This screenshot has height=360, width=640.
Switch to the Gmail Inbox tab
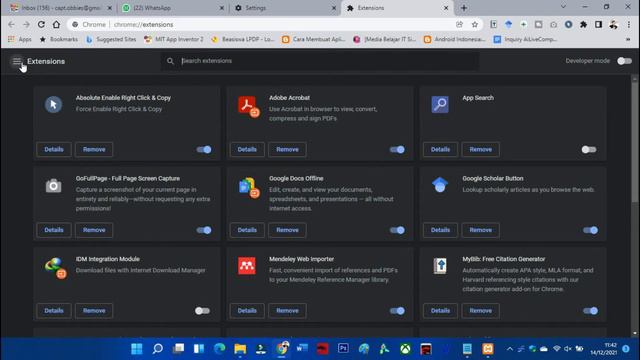(60, 8)
